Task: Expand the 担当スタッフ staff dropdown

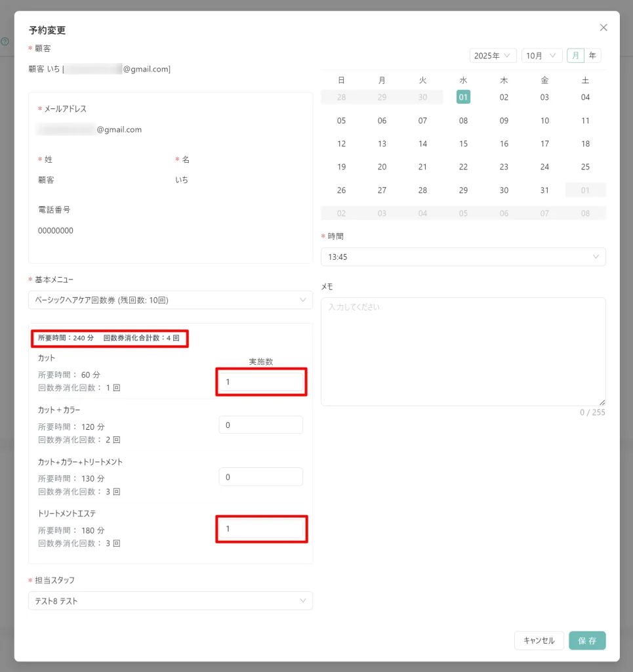Action: (170, 600)
